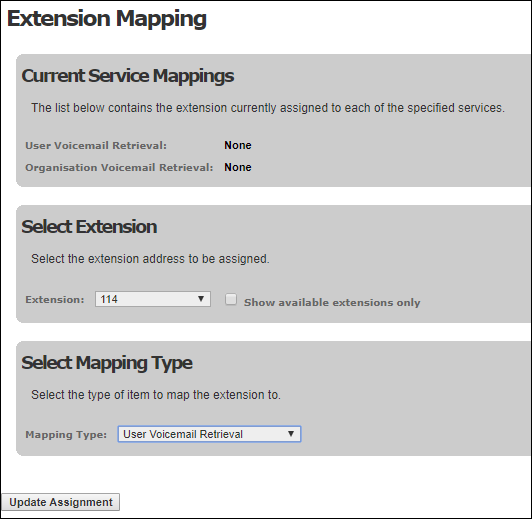
Task: Click the Update Assignment button
Action: 61,502
